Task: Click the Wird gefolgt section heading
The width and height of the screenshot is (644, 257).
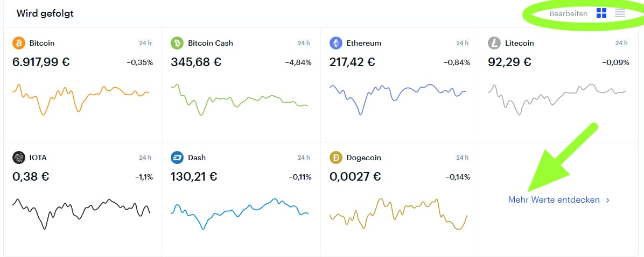Action: pyautogui.click(x=45, y=13)
